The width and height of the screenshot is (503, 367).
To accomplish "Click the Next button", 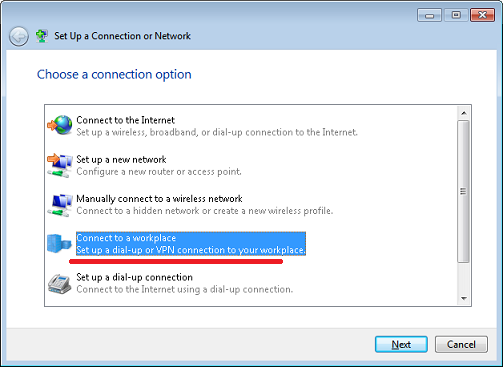I will tap(401, 344).
